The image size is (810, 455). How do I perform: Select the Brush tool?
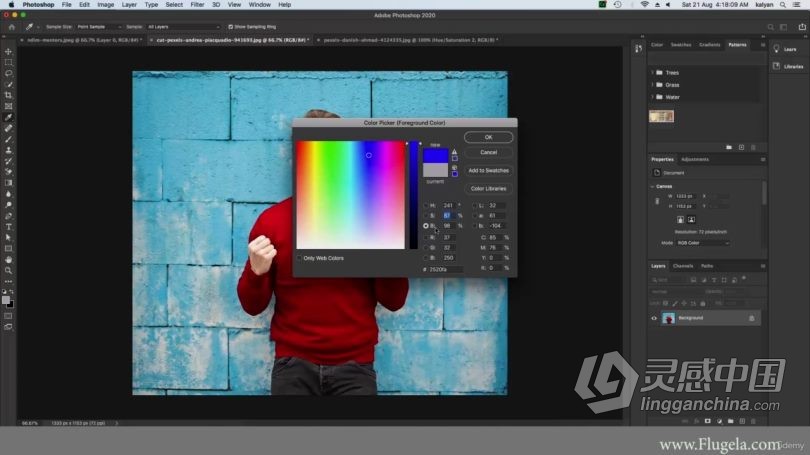[8, 139]
